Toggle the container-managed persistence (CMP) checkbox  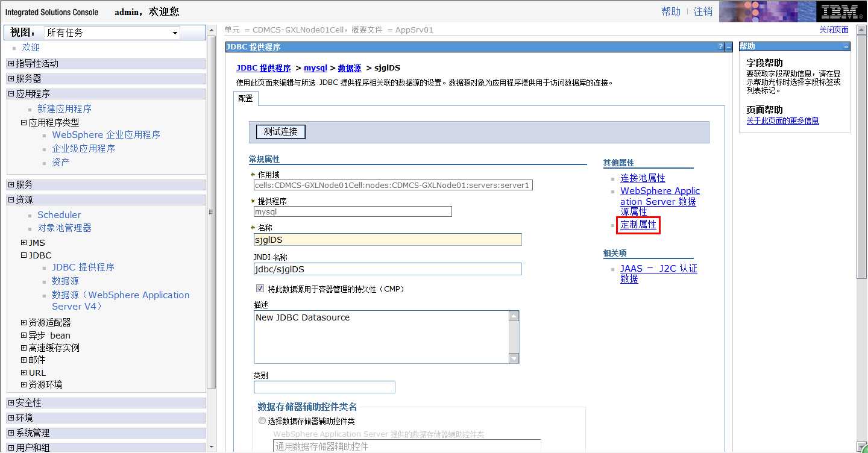260,289
